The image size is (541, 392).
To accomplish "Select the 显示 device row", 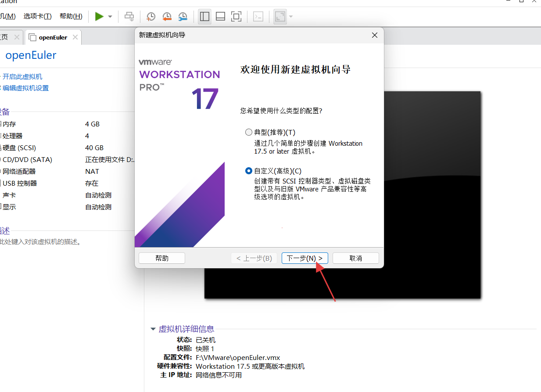I will (68, 207).
